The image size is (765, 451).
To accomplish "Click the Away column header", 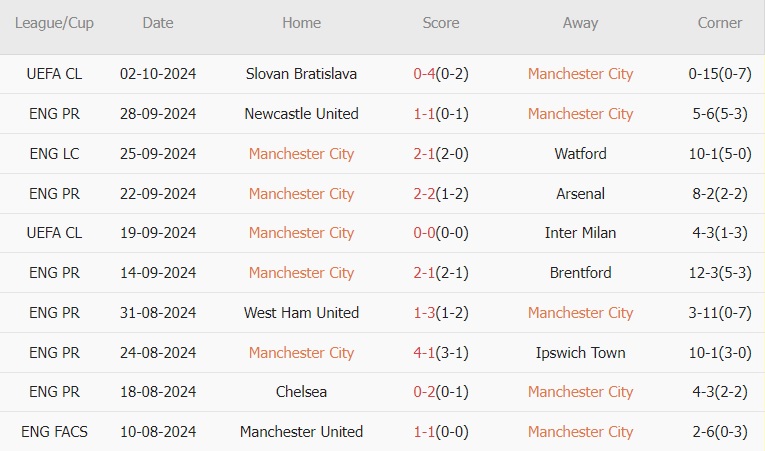I will coord(580,23).
